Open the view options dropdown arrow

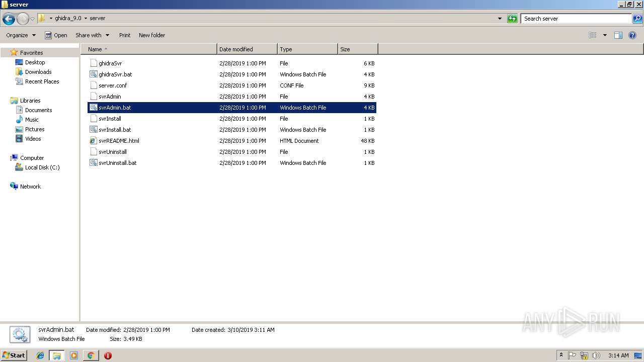(605, 35)
